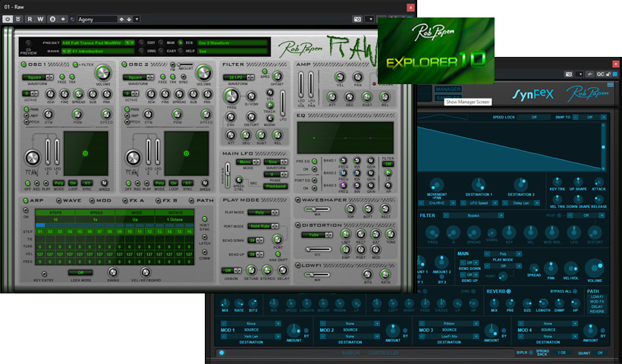Click the SynFex large VOLUME knob
This screenshot has width=622, height=364.
tap(595, 268)
